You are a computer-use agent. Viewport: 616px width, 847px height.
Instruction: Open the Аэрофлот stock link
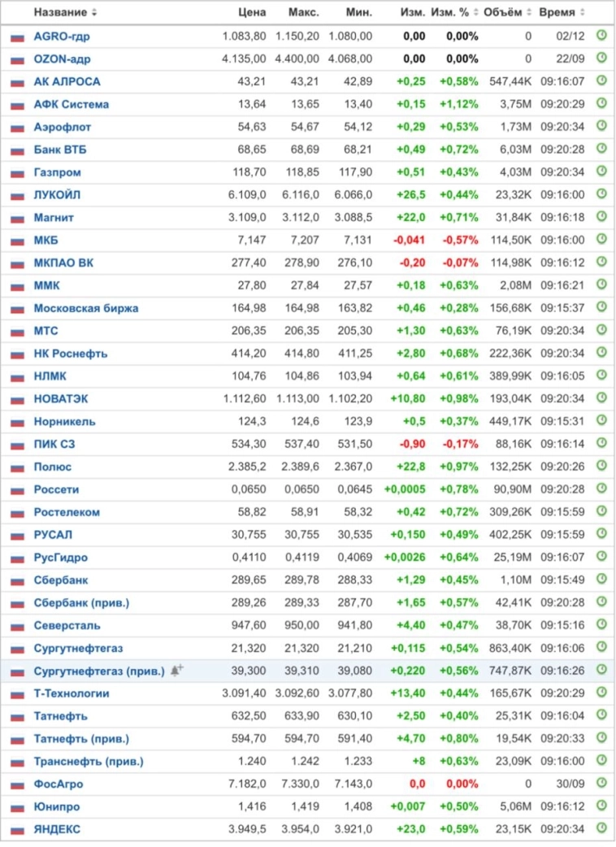63,127
